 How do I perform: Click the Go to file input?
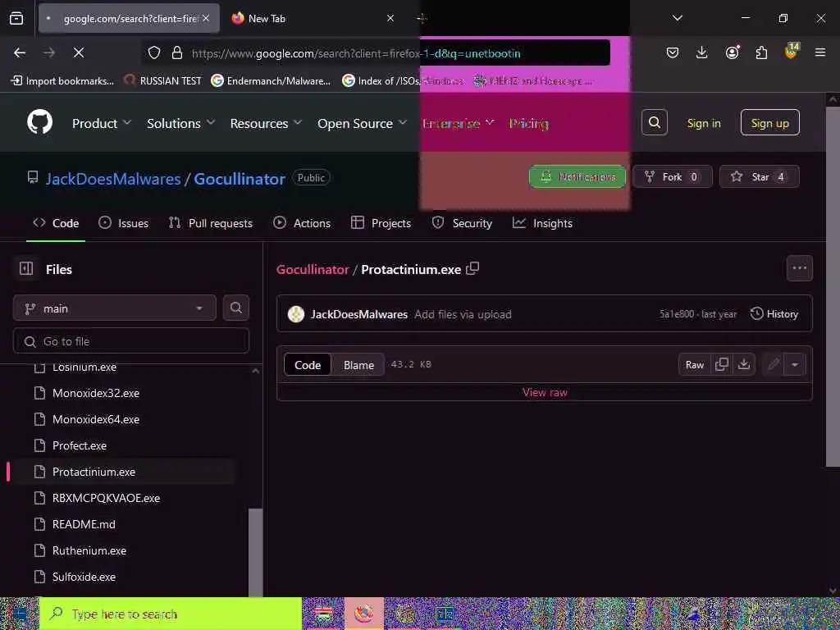(130, 341)
